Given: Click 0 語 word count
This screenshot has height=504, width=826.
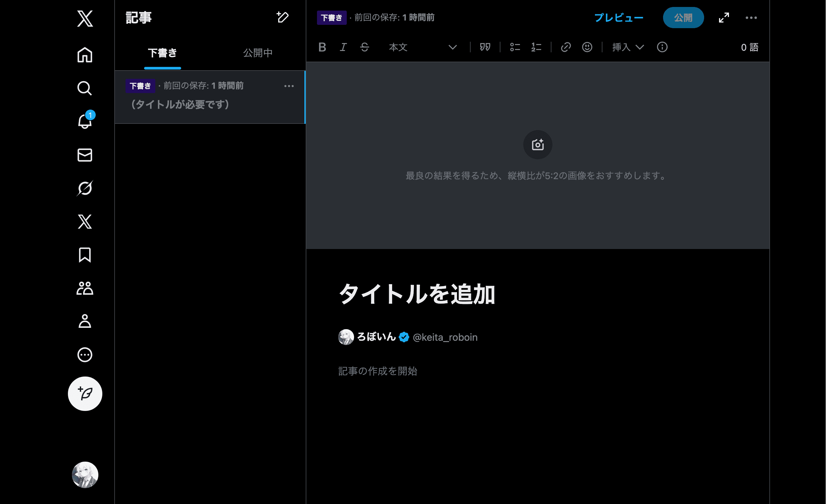Looking at the screenshot, I should [749, 47].
